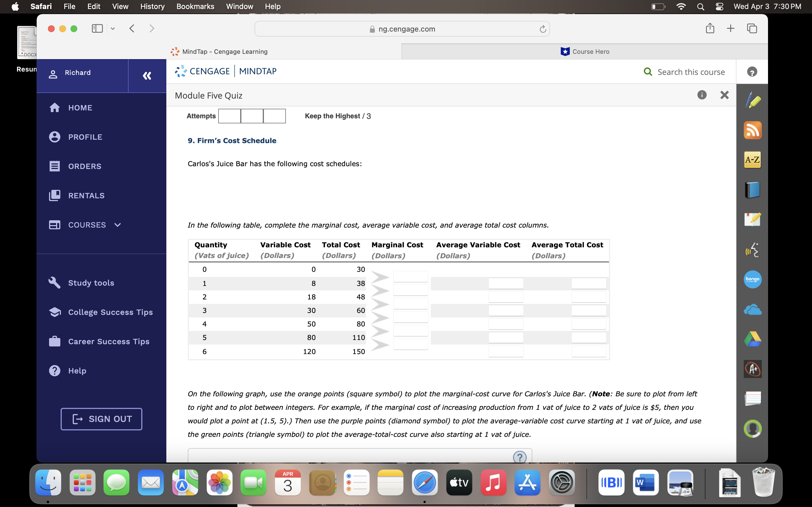
Task: Launch the Bongo app in the sidebar
Action: [753, 279]
